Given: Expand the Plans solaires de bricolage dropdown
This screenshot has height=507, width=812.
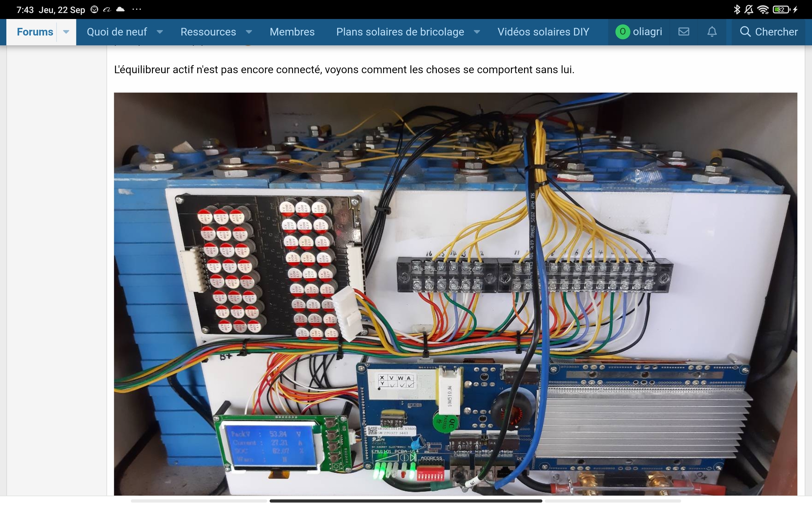Looking at the screenshot, I should 477,32.
